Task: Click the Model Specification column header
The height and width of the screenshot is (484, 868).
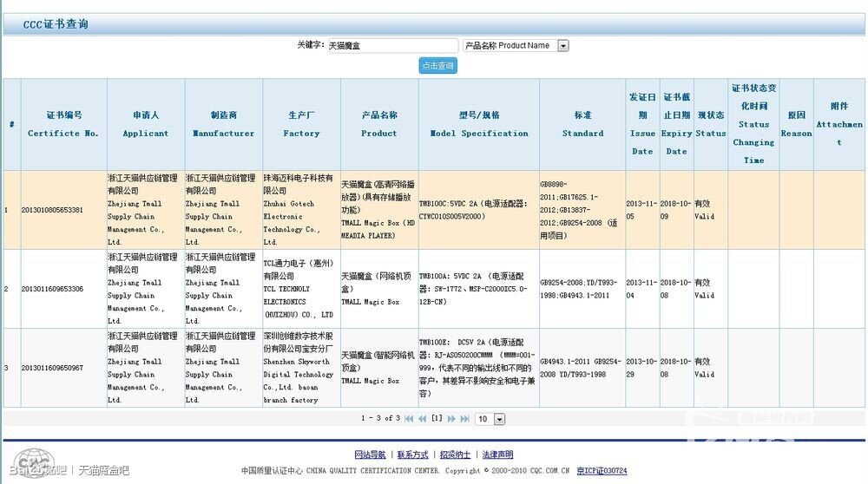Action: click(x=479, y=124)
